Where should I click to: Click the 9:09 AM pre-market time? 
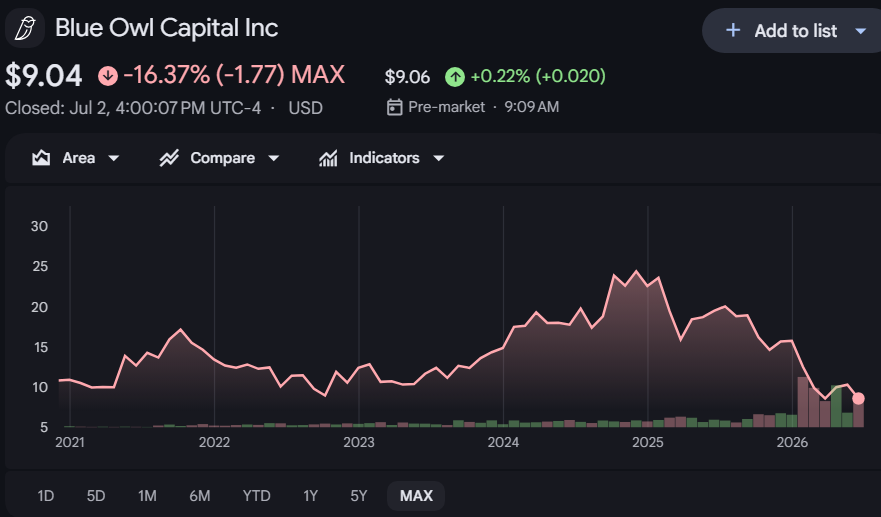click(x=532, y=107)
